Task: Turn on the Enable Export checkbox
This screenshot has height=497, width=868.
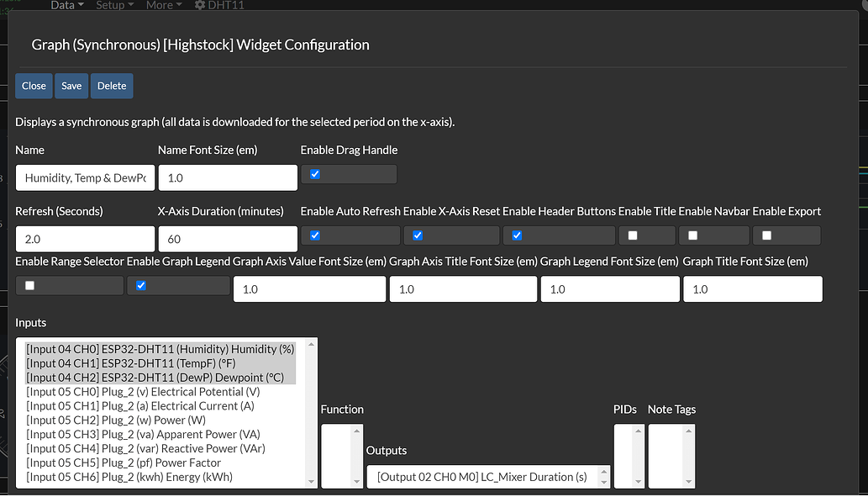Action: coord(766,235)
